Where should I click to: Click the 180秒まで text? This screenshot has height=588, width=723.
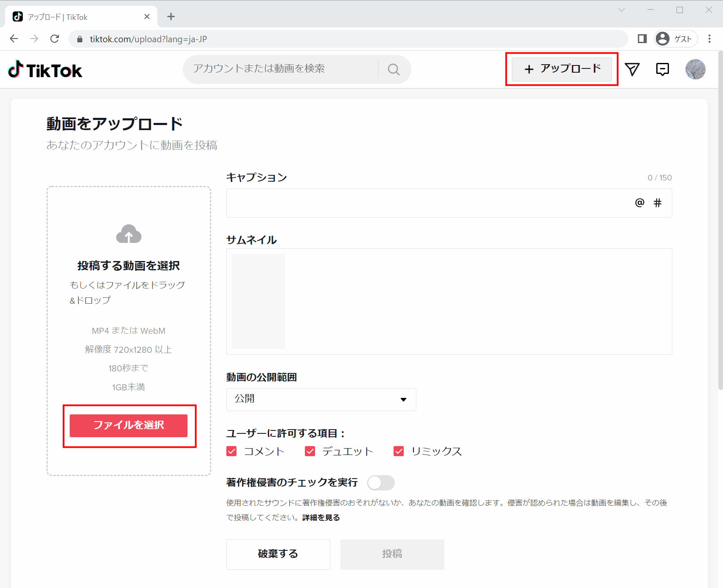128,368
